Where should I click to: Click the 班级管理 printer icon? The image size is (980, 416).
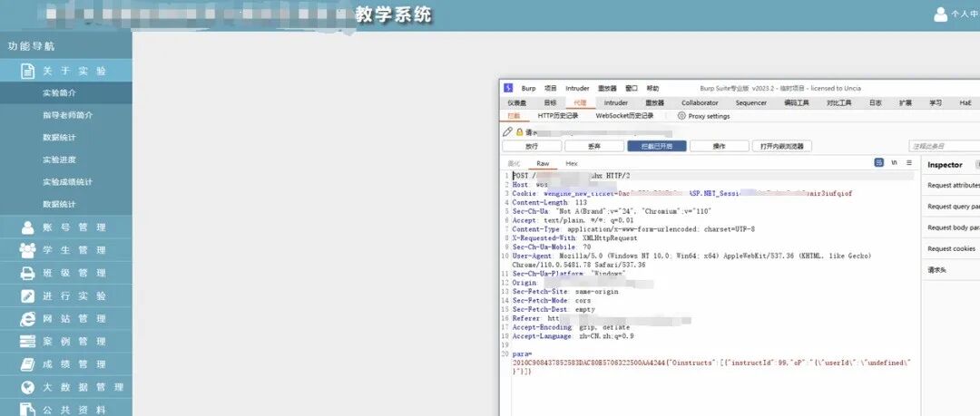(x=27, y=273)
